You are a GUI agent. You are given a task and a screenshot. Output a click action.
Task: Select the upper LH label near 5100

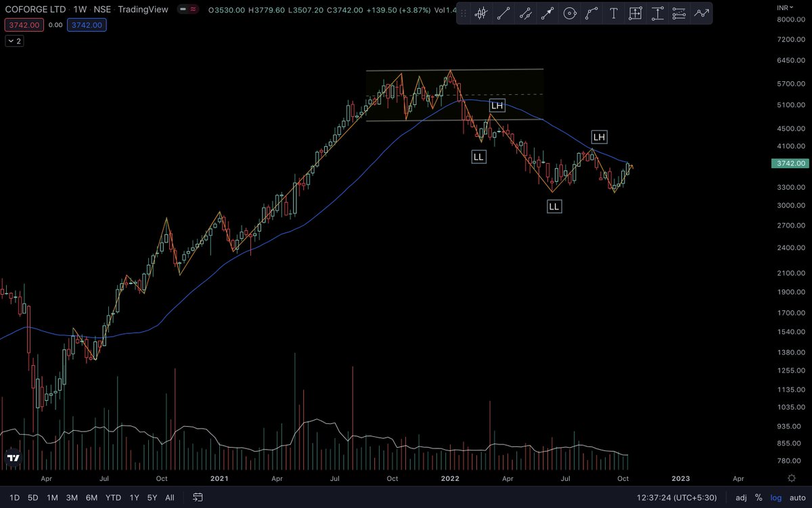click(497, 105)
